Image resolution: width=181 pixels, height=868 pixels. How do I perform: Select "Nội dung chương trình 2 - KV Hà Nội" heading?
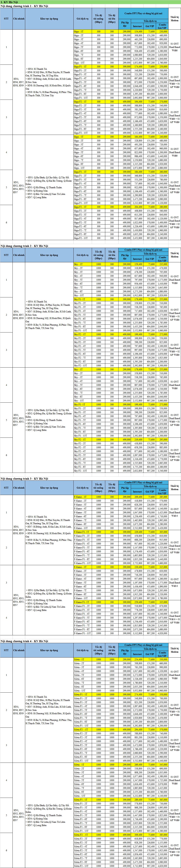24,246
